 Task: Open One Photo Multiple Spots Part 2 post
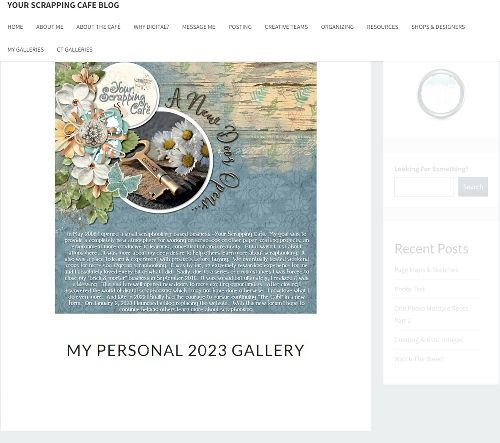(431, 314)
